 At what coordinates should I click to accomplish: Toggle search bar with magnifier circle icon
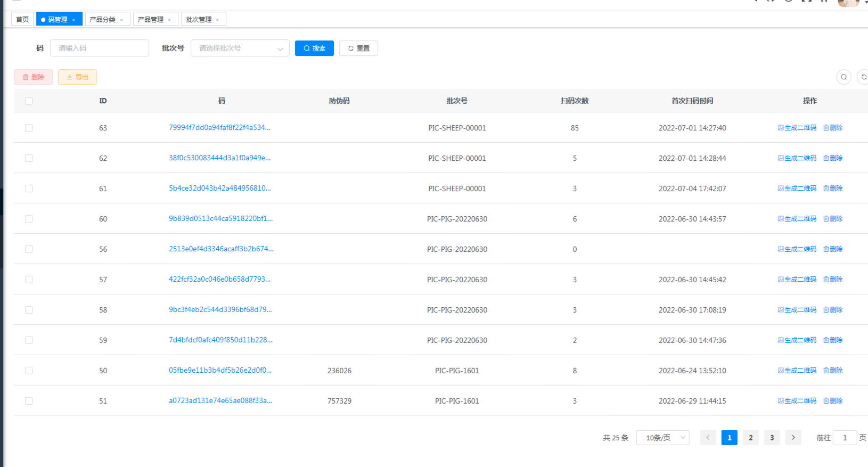coord(844,77)
